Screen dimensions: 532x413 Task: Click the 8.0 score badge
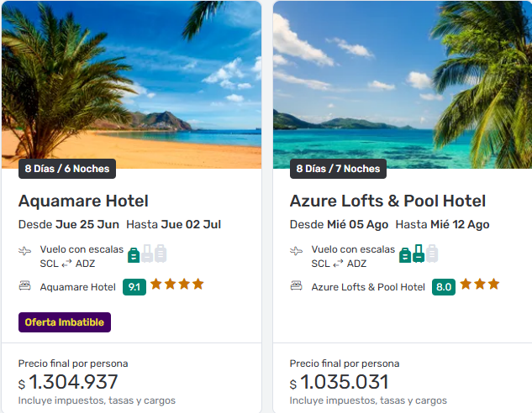444,287
